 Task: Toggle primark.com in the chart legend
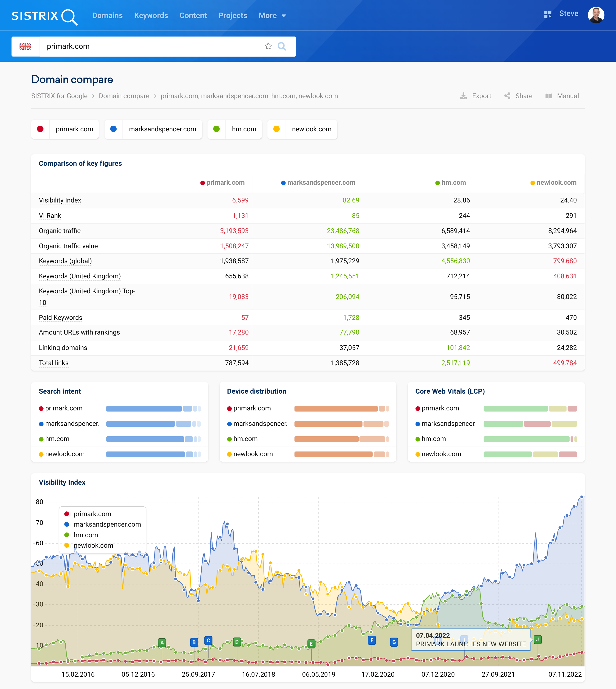88,514
